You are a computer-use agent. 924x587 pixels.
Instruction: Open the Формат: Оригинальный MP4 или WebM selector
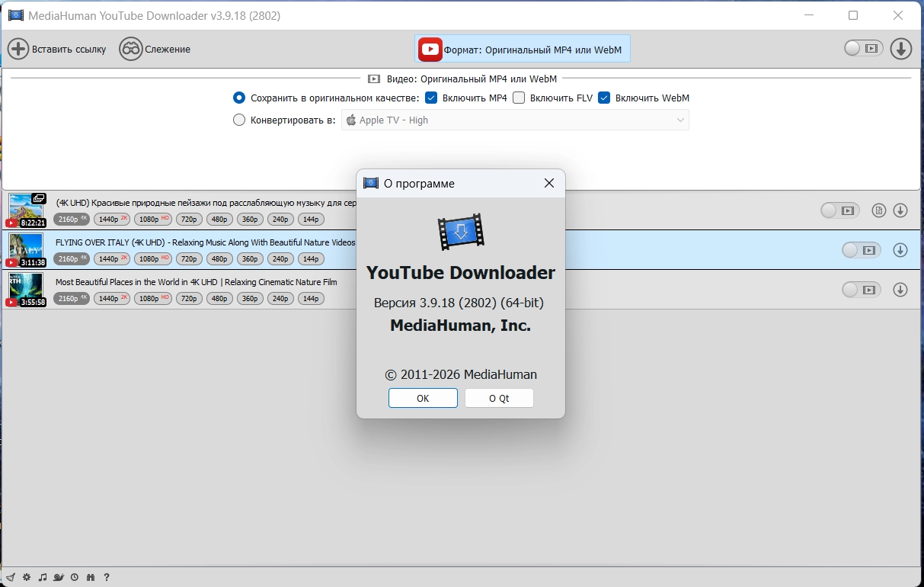[x=523, y=50]
